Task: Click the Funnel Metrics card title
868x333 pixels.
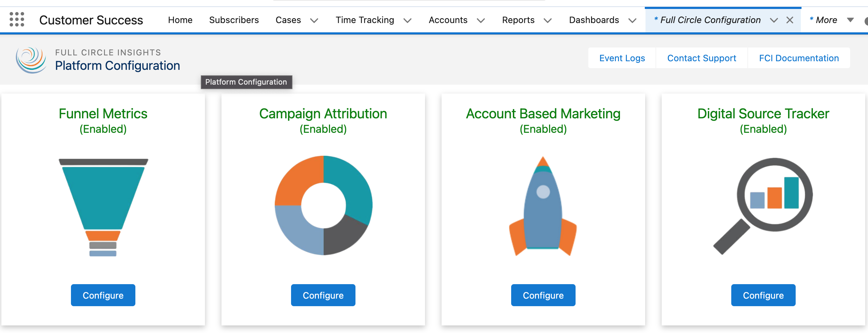Action: point(103,114)
